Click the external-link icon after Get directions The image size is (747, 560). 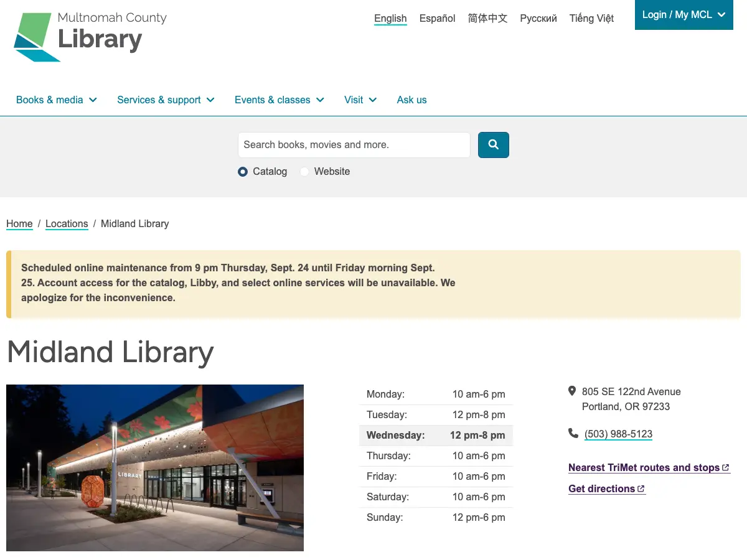click(x=641, y=488)
